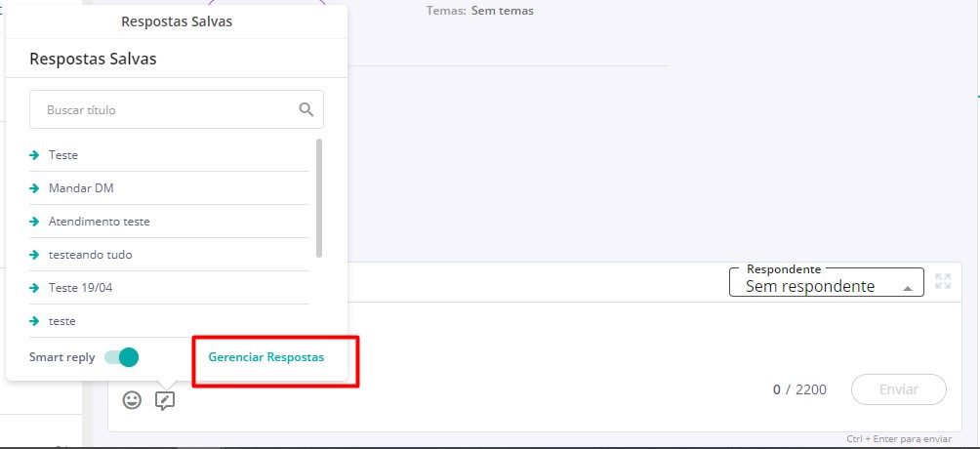Open the emoji picker smiley icon
This screenshot has width=980, height=449.
(132, 400)
